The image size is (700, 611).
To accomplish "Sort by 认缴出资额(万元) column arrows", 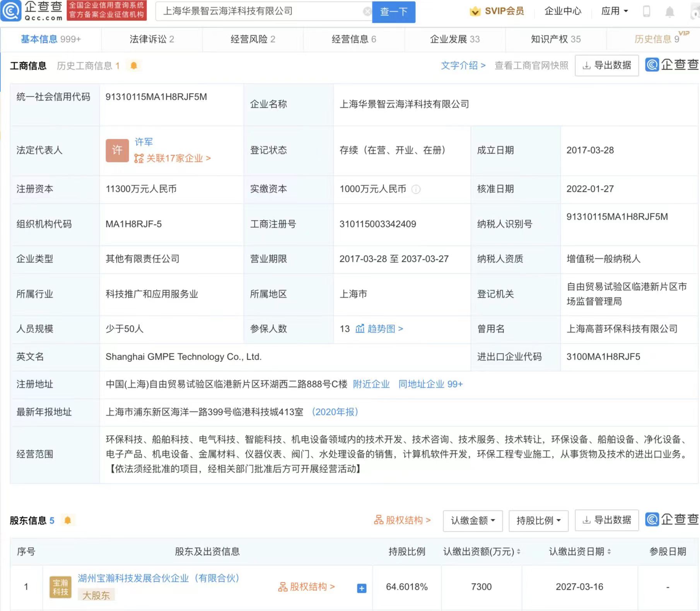I will tap(518, 551).
